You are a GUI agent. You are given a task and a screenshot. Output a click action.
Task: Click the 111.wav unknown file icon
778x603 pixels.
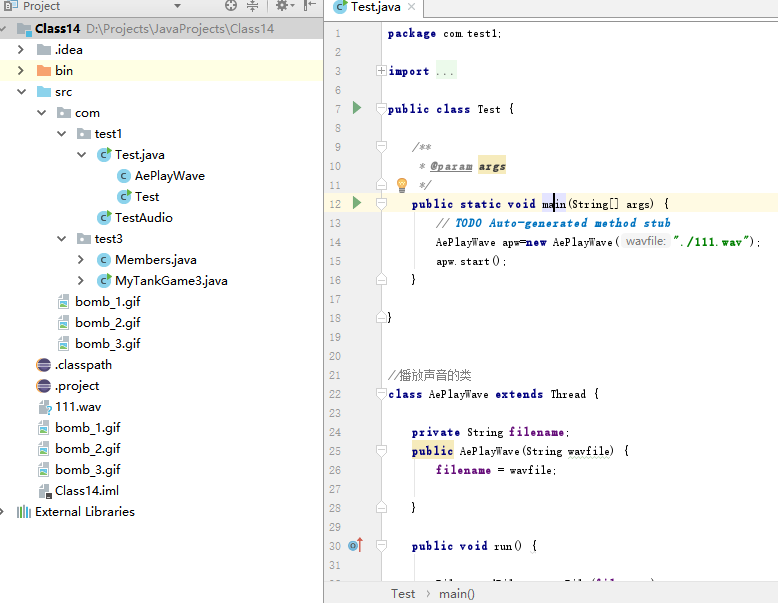(45, 407)
